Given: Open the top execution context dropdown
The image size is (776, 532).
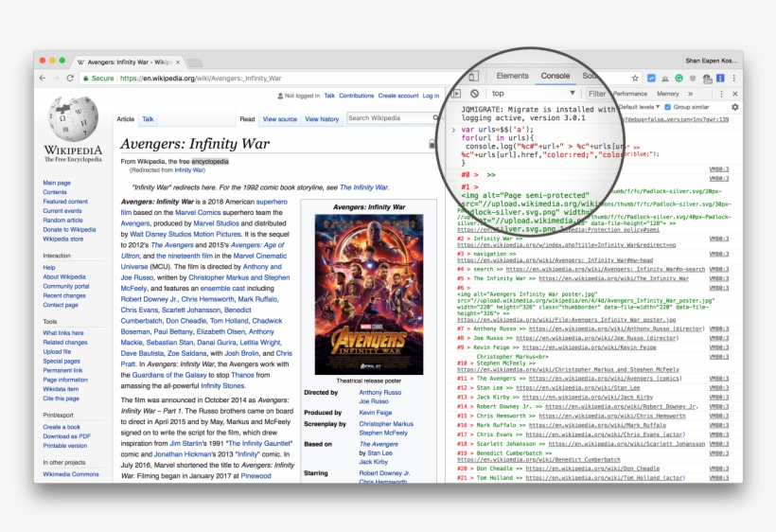Looking at the screenshot, I should pyautogui.click(x=533, y=93).
